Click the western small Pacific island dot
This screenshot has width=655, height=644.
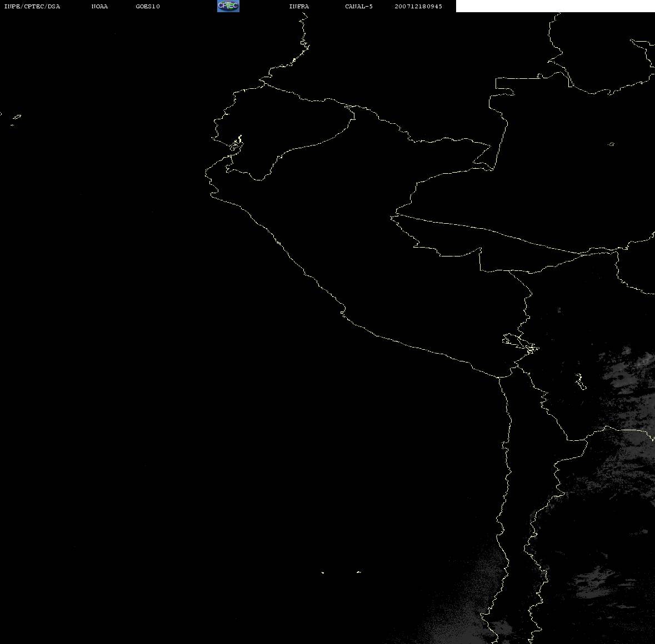point(323,572)
